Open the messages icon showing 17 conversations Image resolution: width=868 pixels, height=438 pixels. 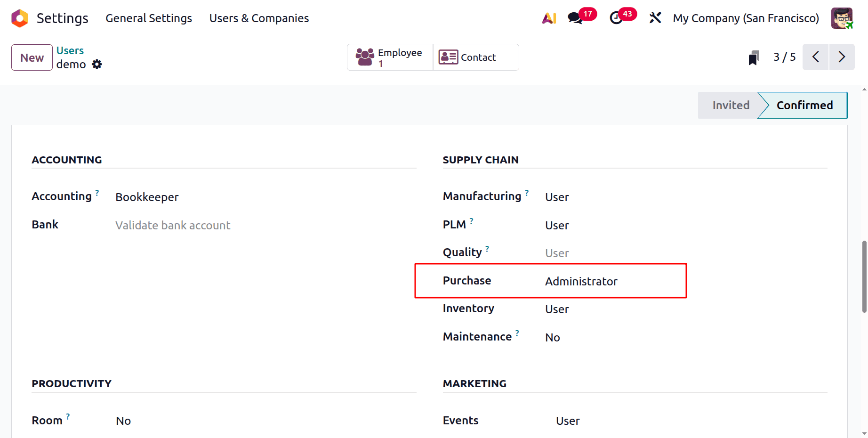[575, 18]
